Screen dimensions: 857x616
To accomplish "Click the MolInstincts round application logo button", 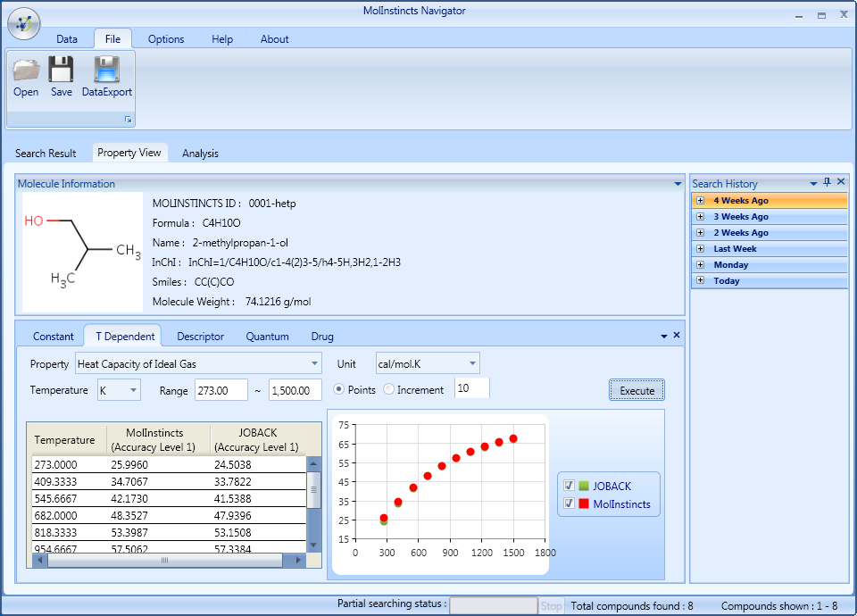I will (x=24, y=23).
